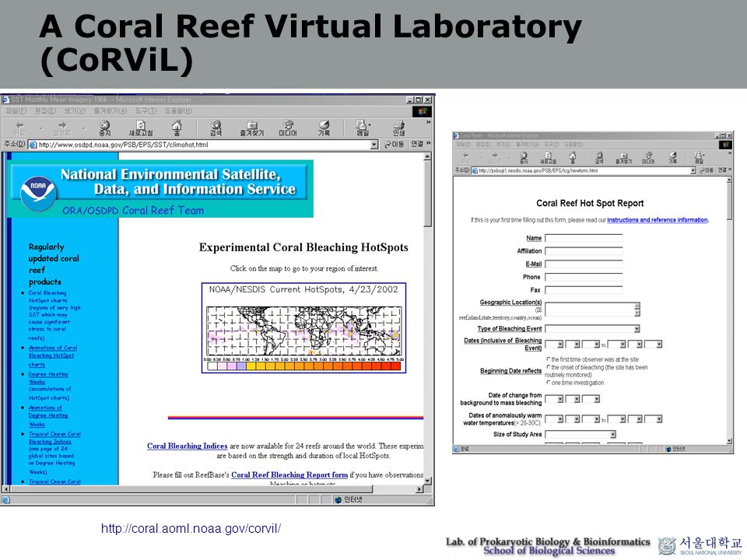Click the Home icon in the Coral Reefs window

point(573,156)
